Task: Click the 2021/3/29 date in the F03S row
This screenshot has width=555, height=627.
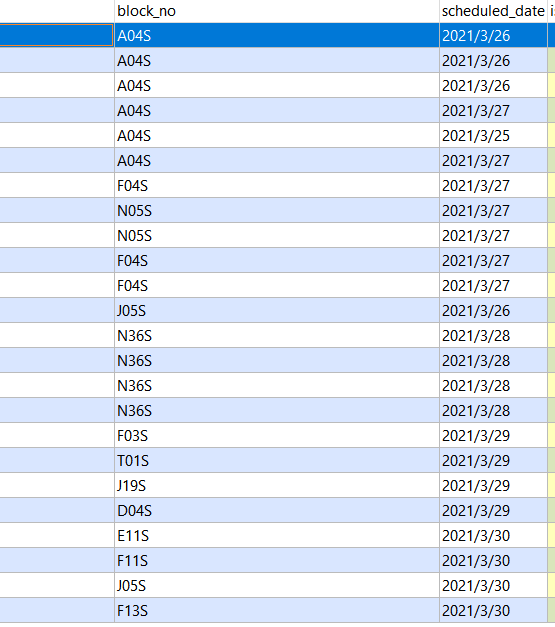Action: pyautogui.click(x=493, y=435)
